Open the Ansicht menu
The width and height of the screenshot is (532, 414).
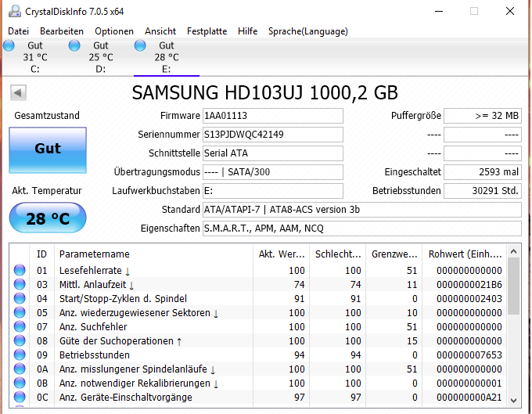160,31
